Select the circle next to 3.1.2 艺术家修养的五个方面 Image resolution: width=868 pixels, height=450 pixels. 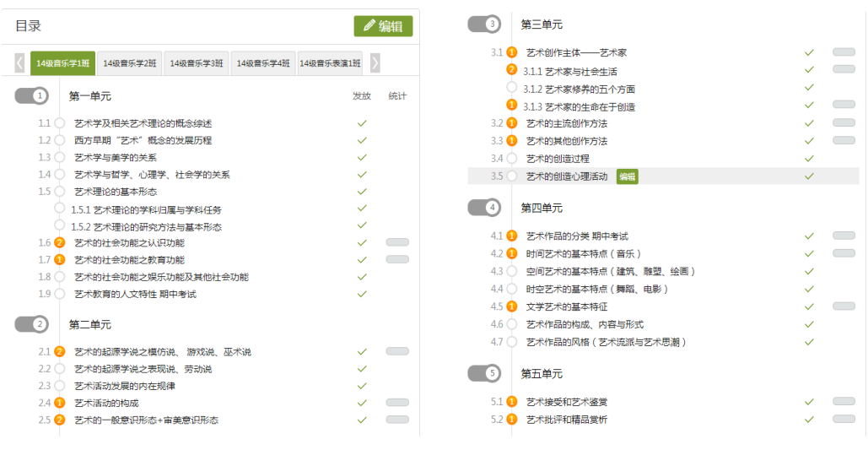pos(511,88)
